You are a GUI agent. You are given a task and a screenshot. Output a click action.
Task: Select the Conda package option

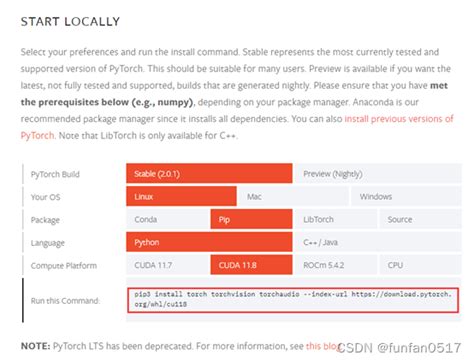tap(167, 219)
